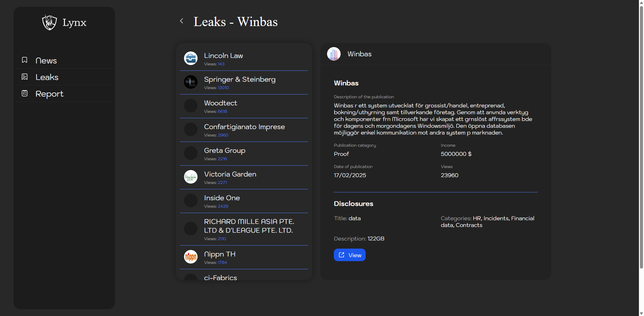Click the Winbas avatar in the detail header
The height and width of the screenshot is (316, 644).
click(334, 54)
